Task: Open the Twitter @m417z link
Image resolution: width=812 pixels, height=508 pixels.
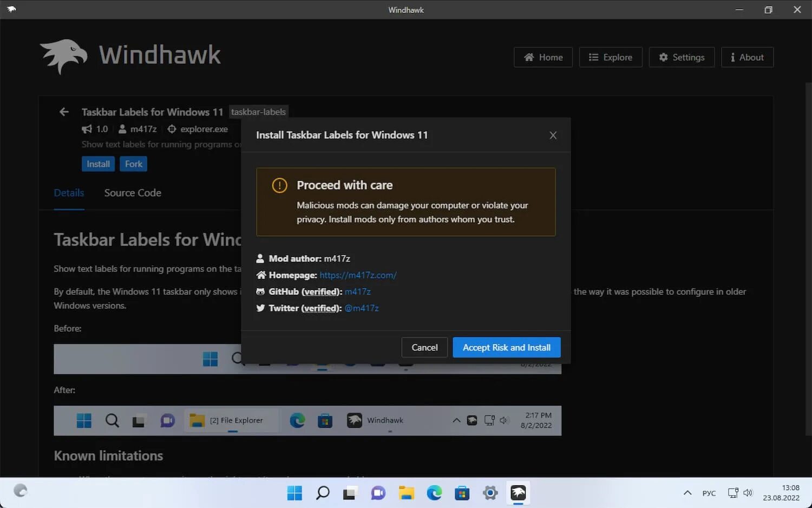Action: 362,308
